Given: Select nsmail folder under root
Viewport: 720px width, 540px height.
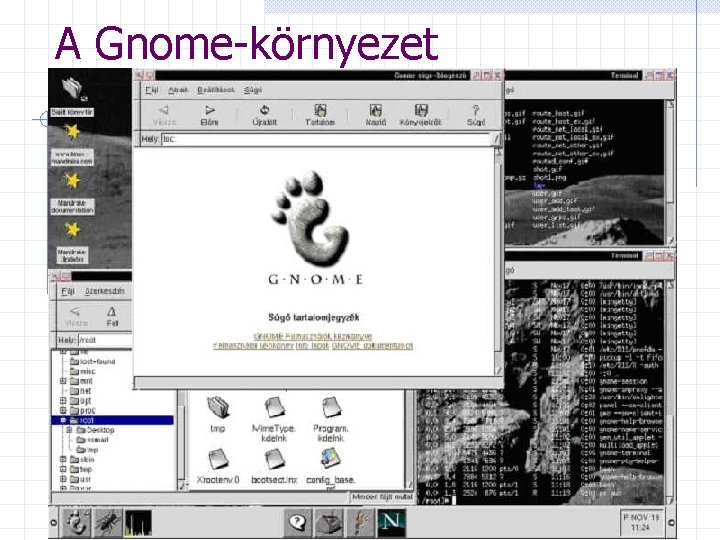Looking at the screenshot, I should (x=92, y=440).
